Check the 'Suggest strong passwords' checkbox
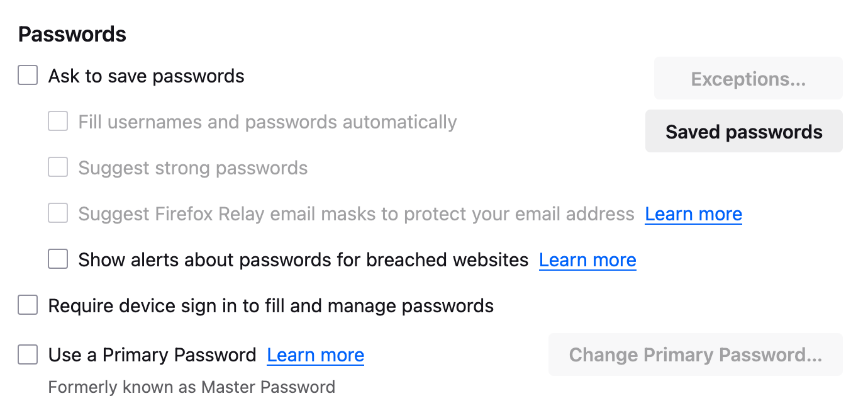Screen dimensions: 868x413 point(58,168)
